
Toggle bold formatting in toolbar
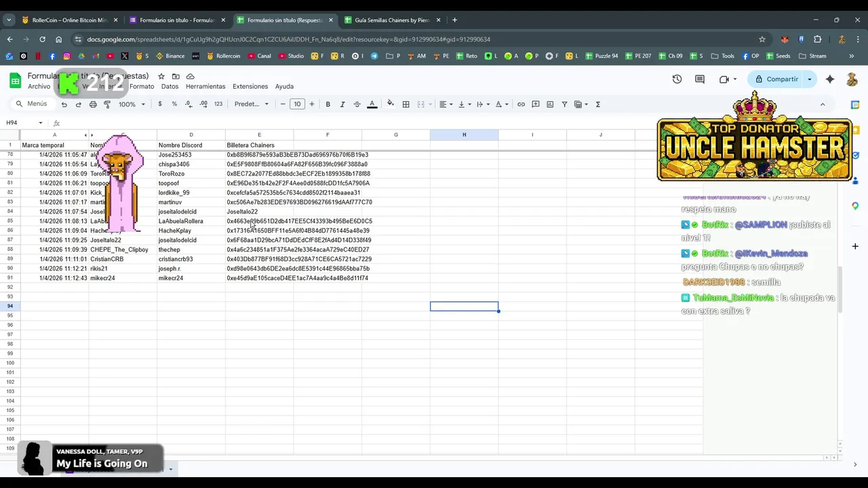(328, 104)
